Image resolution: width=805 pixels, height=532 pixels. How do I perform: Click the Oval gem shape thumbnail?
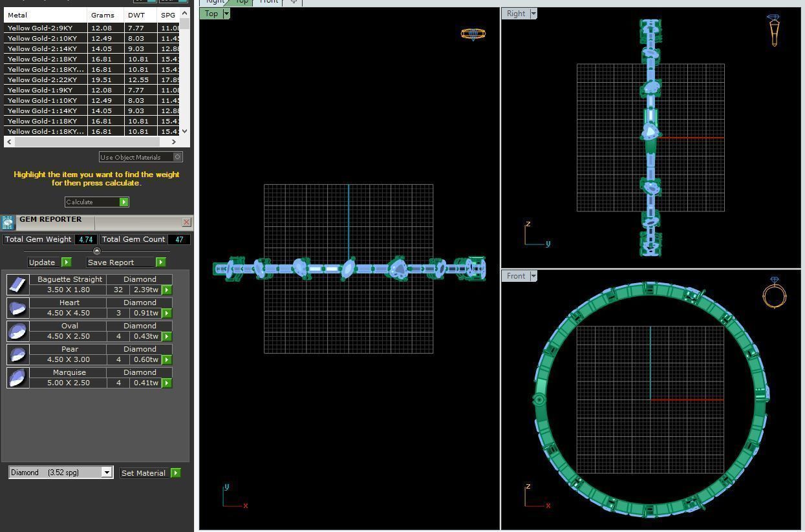click(x=18, y=331)
